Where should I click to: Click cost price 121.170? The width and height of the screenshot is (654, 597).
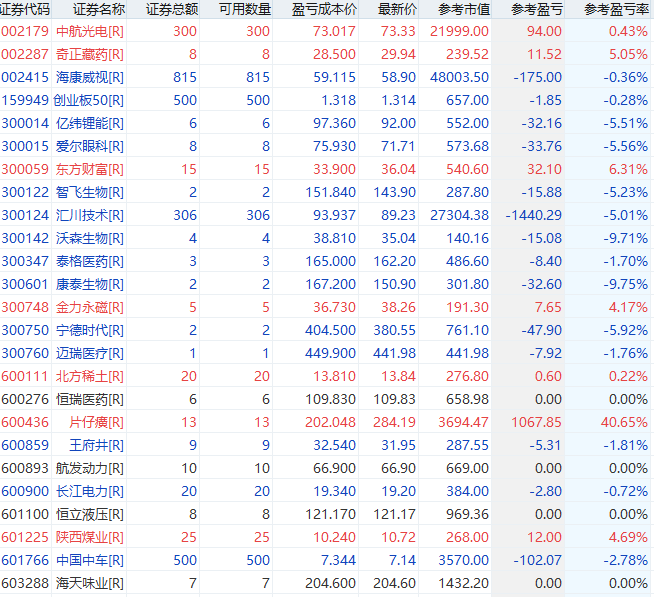tap(330, 514)
